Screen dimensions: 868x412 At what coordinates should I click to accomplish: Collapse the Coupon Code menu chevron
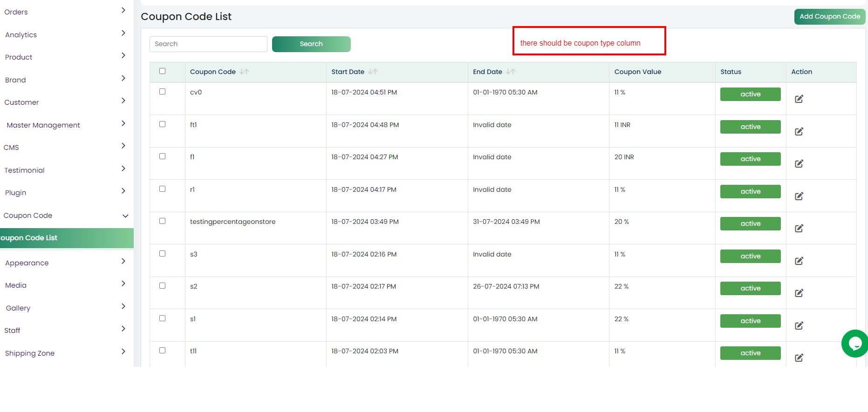pyautogui.click(x=125, y=216)
